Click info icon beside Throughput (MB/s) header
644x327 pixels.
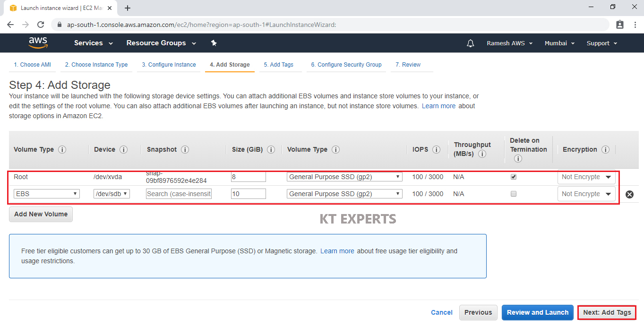(x=482, y=154)
